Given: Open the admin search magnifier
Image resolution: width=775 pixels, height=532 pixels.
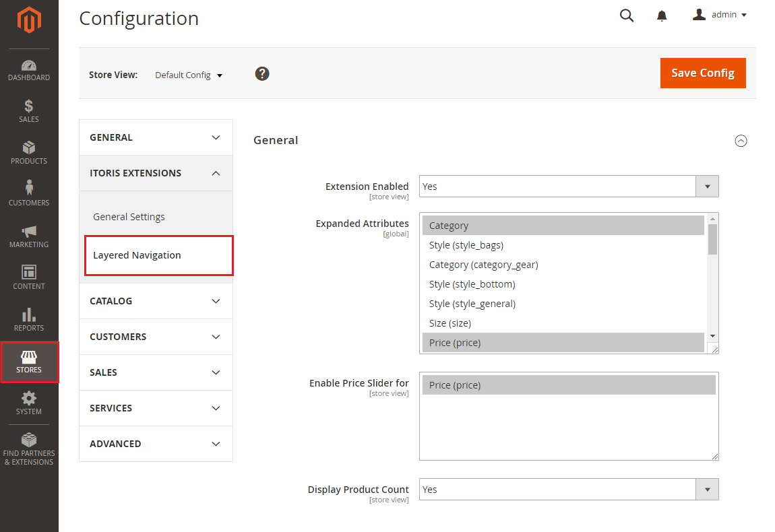Looking at the screenshot, I should 626,14.
